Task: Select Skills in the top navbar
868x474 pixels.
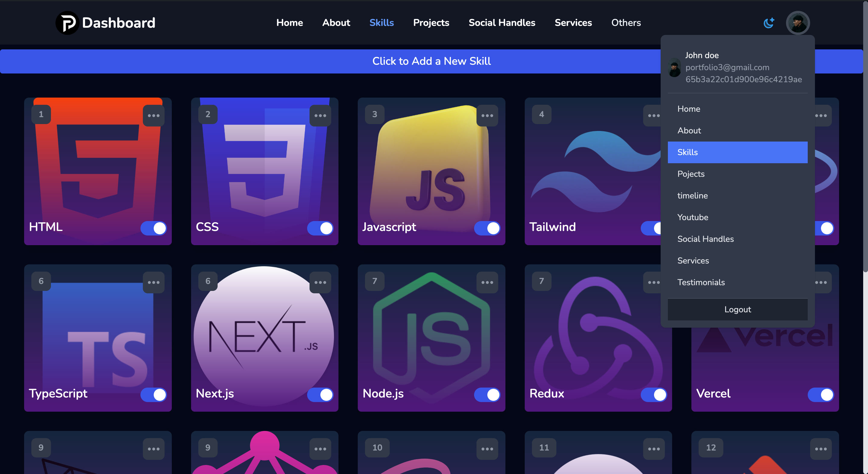Action: 382,23
